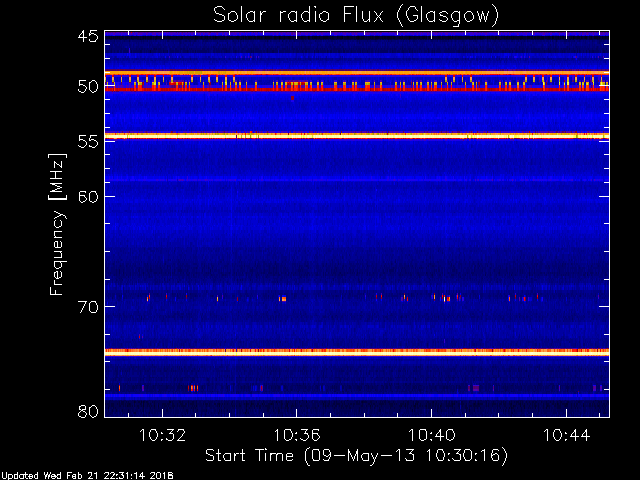640x480 pixels.
Task: Click the red band at 50 MHz
Action: 355,90
